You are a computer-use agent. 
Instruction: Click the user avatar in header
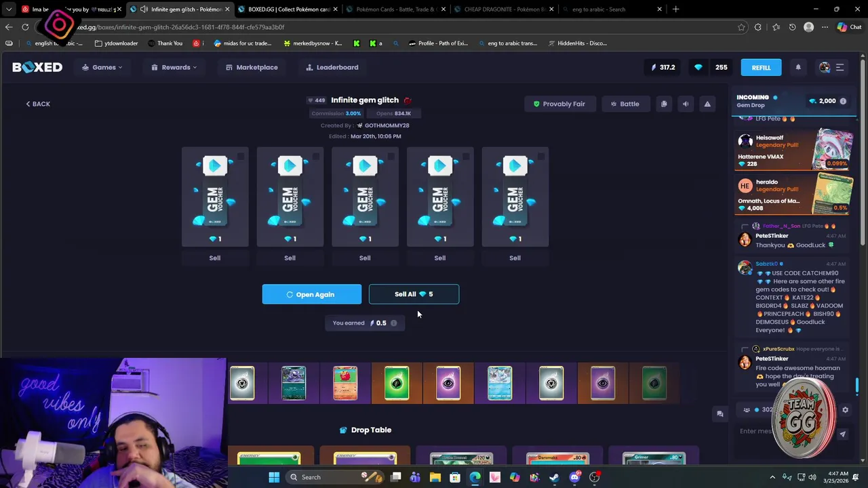[825, 67]
